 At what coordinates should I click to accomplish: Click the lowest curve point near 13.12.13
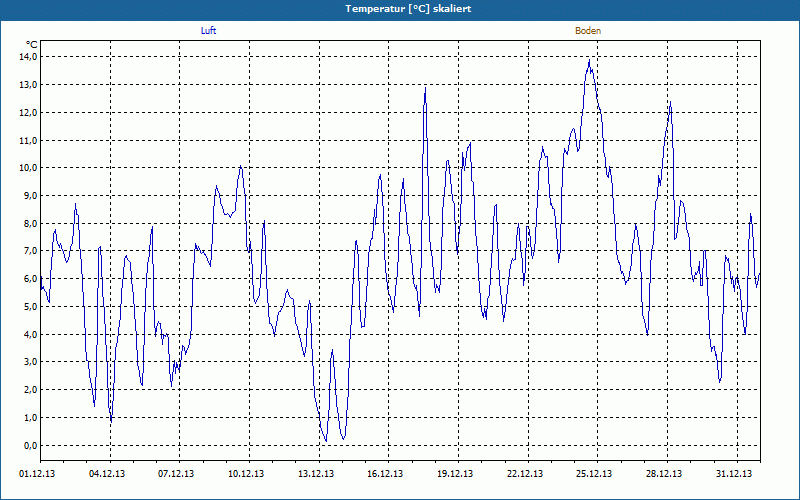coord(326,441)
